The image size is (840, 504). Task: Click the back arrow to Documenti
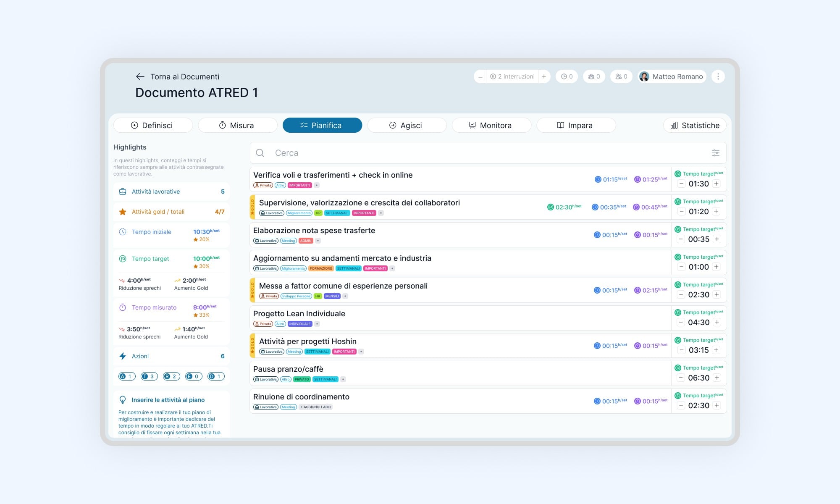[140, 76]
